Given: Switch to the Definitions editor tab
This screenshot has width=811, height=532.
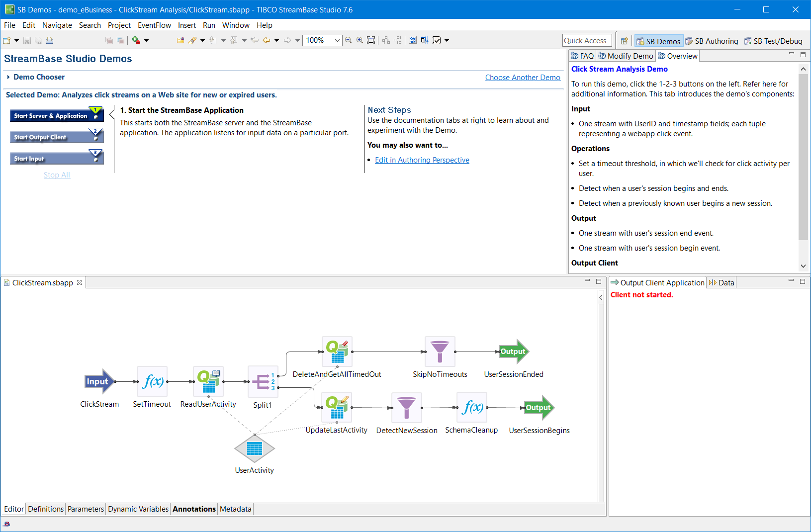Looking at the screenshot, I should coord(46,509).
